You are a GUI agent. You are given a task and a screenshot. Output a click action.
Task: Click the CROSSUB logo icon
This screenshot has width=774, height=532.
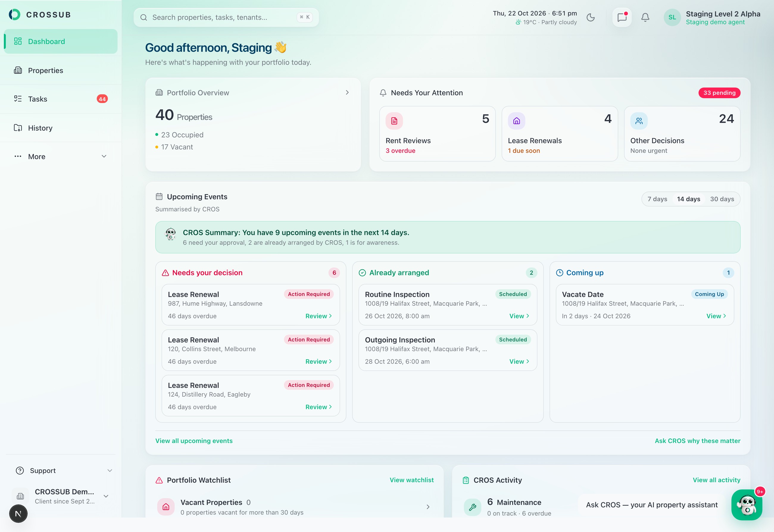[x=14, y=15]
